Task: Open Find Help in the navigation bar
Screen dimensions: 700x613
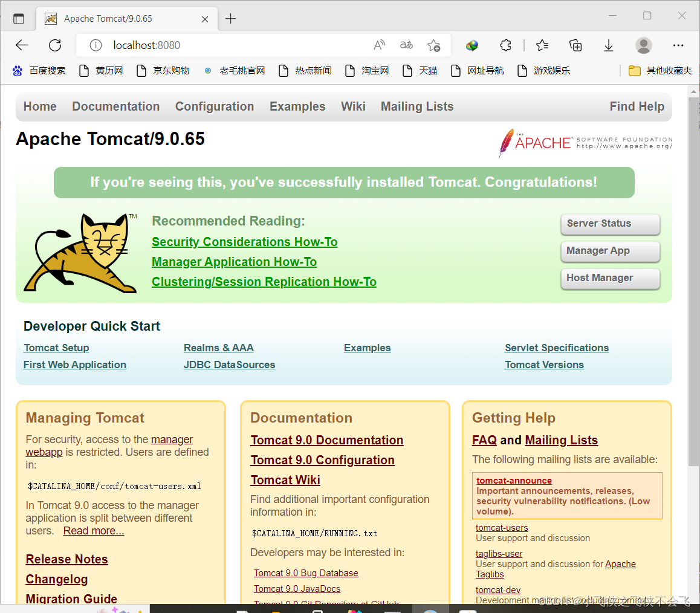Action: pyautogui.click(x=637, y=106)
